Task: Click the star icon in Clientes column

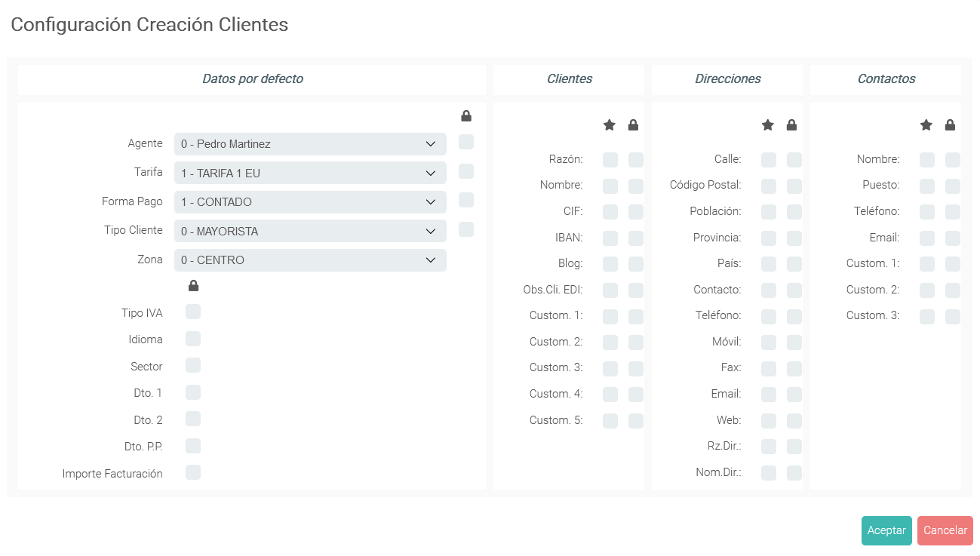Action: point(610,125)
